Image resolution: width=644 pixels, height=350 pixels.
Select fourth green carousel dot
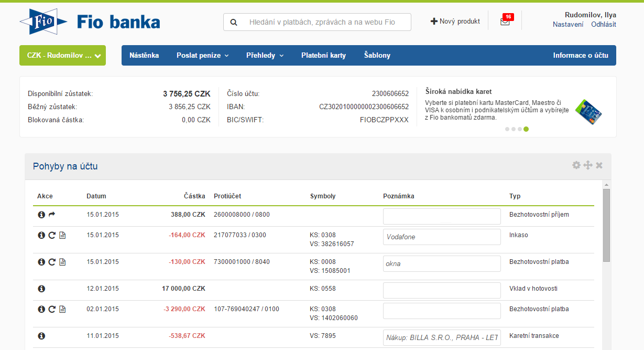pyautogui.click(x=526, y=129)
